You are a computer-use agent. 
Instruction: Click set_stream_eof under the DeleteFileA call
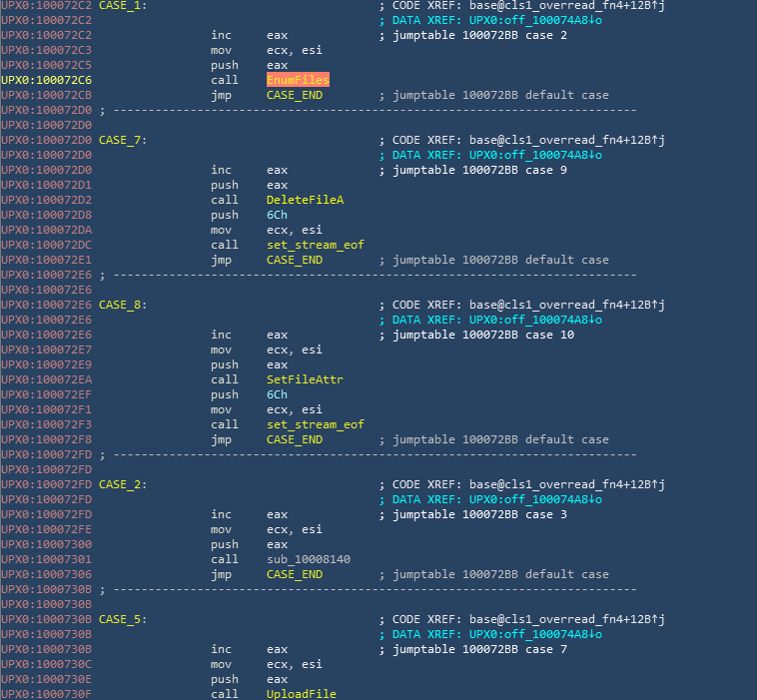[x=315, y=245]
